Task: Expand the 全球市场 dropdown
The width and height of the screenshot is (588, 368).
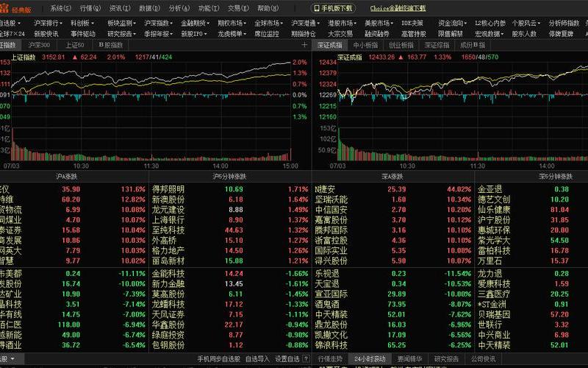Action: (268, 24)
